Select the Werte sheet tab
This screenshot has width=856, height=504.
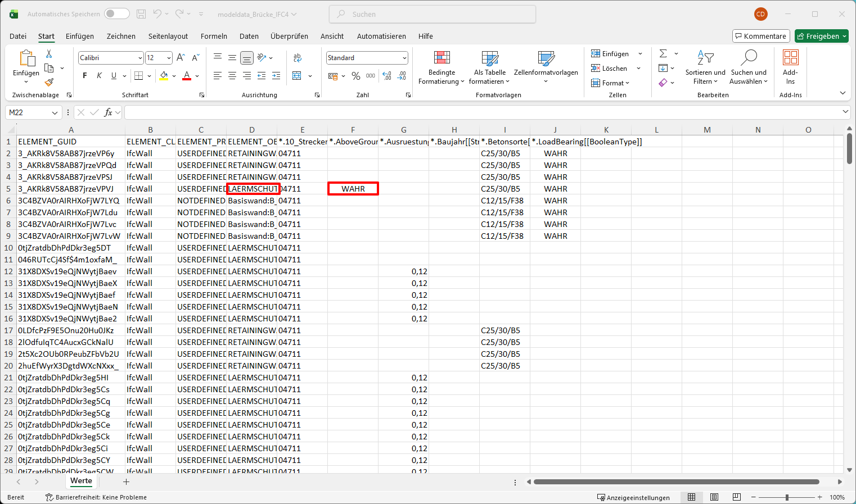(81, 481)
